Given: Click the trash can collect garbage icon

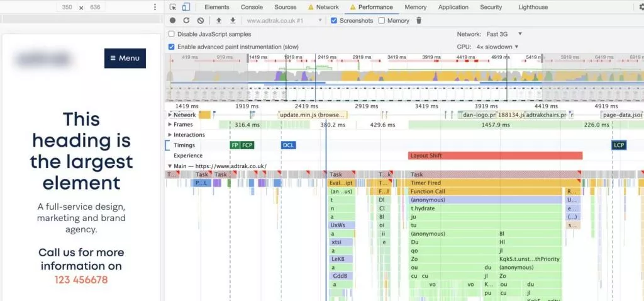Looking at the screenshot, I should point(419,21).
